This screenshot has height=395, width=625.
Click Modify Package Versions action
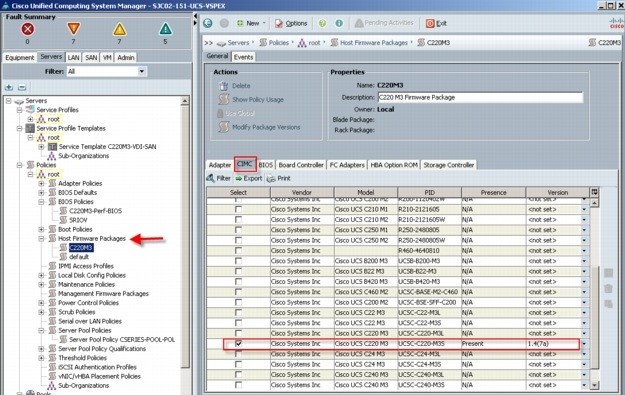tap(259, 127)
